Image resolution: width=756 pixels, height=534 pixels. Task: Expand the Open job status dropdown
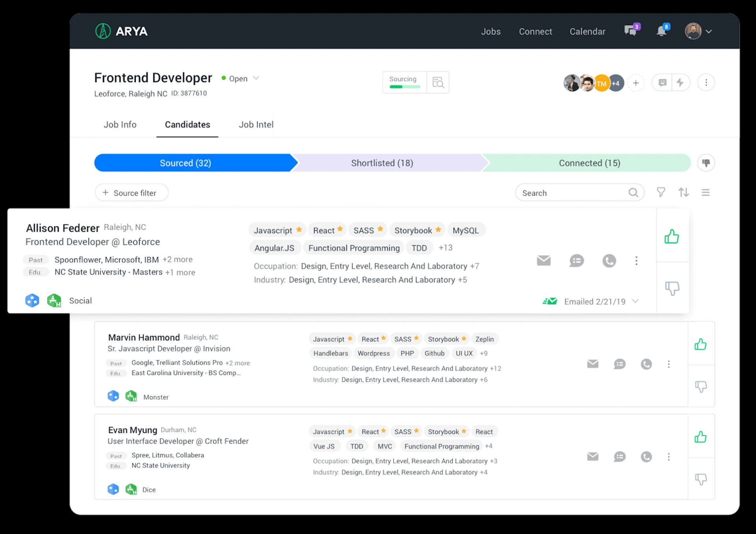(x=257, y=78)
